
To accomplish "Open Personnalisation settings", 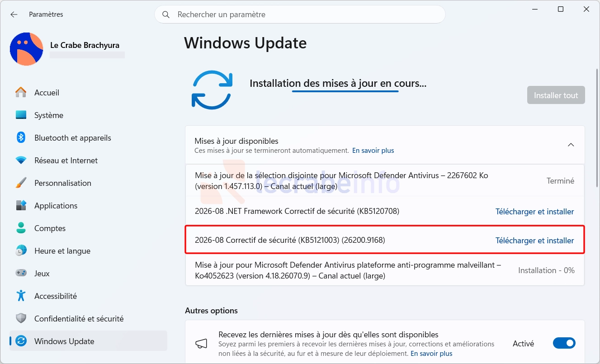I will click(88, 183).
